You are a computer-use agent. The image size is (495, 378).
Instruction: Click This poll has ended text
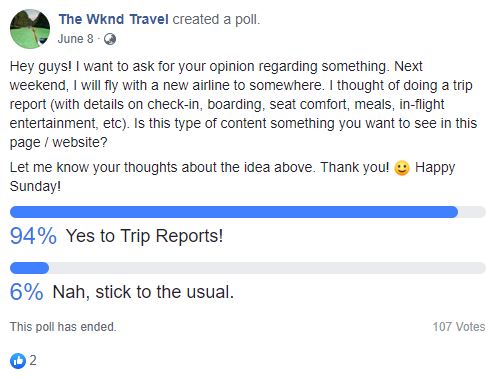(x=63, y=327)
